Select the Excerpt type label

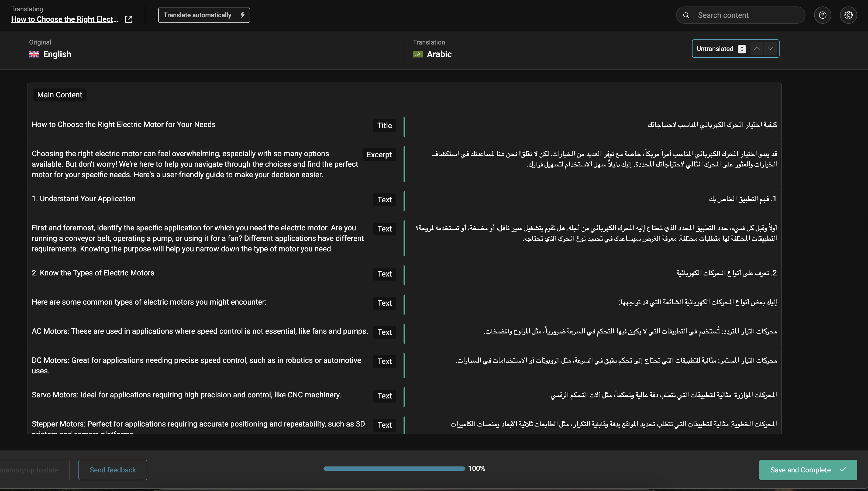coord(379,155)
